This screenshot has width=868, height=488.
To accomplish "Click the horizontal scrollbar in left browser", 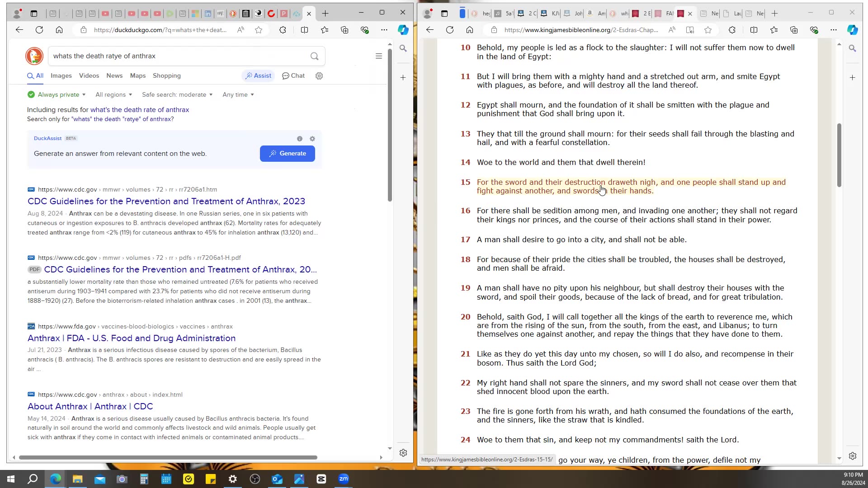I will 167,457.
